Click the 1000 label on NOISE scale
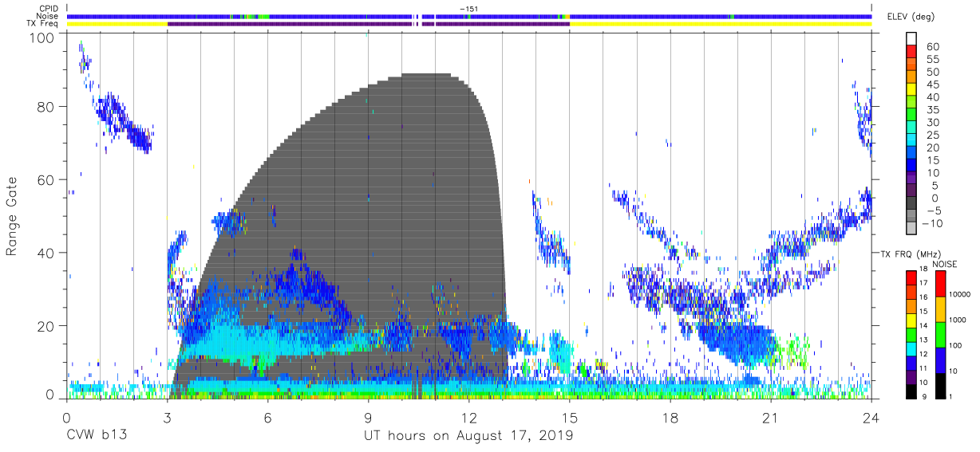This screenshot has height=452, width=980. pos(956,320)
